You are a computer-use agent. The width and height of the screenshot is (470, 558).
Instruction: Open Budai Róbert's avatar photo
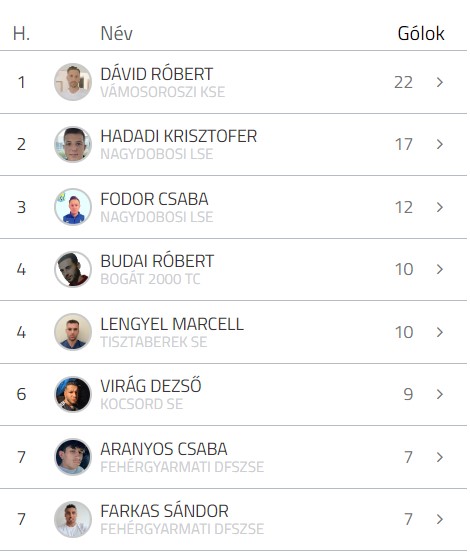pyautogui.click(x=73, y=269)
